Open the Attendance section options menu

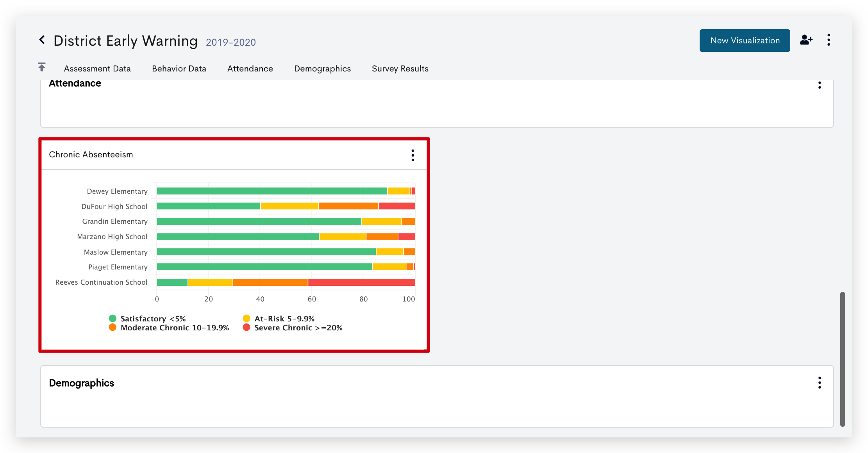[x=820, y=85]
